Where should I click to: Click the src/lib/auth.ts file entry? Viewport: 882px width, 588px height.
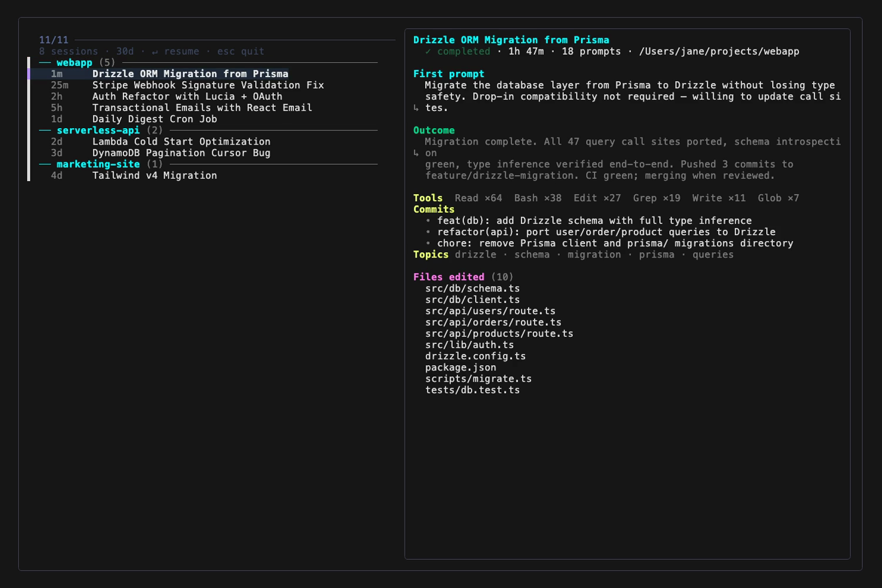coord(469,345)
